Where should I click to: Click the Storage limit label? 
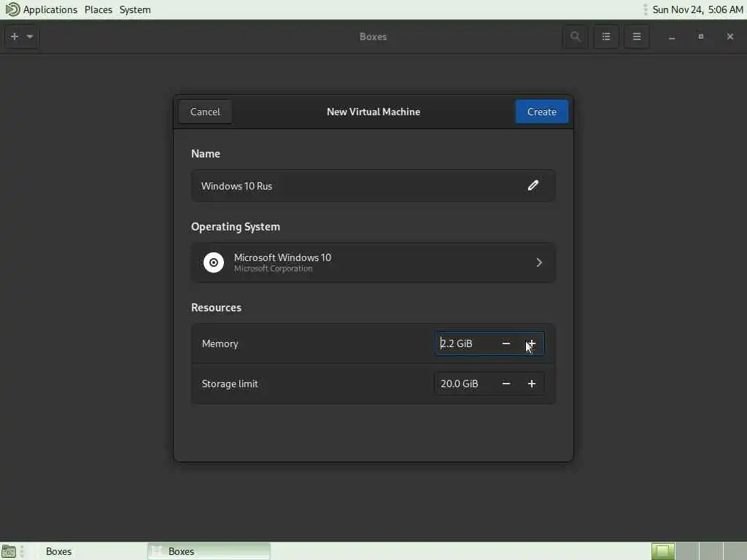(230, 384)
